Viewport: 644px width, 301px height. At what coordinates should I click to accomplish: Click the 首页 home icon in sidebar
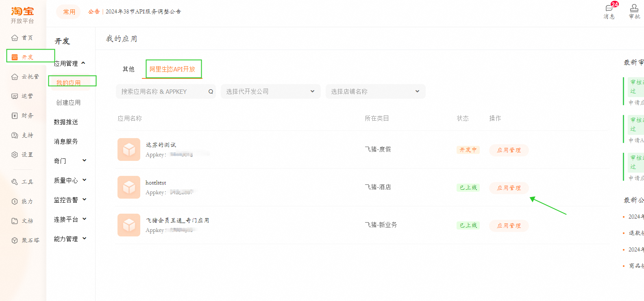pos(15,38)
